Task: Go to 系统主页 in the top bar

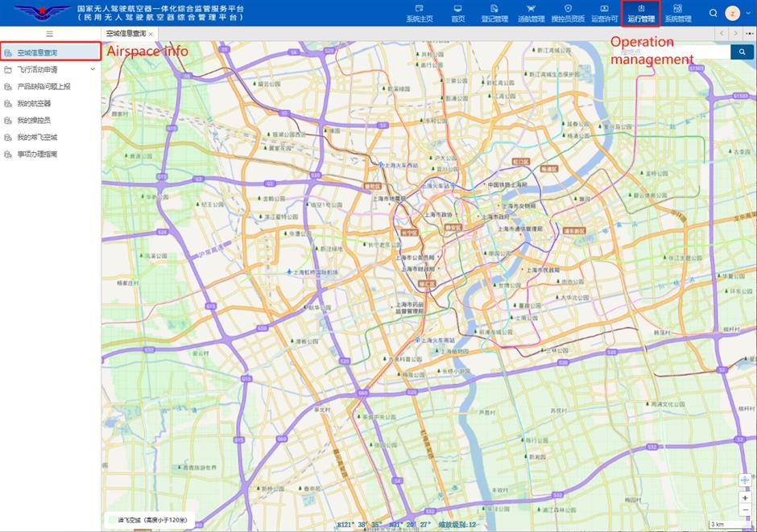Action: click(419, 13)
